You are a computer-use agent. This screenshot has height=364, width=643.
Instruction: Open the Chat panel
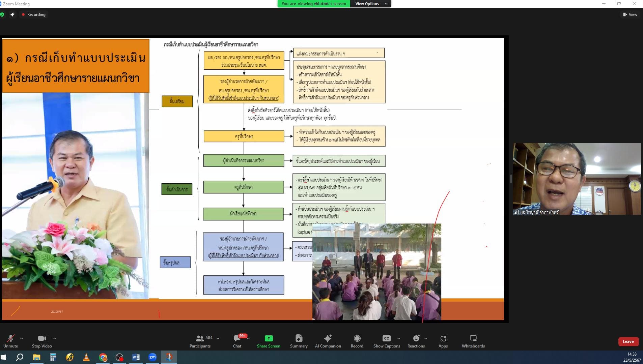(237, 341)
